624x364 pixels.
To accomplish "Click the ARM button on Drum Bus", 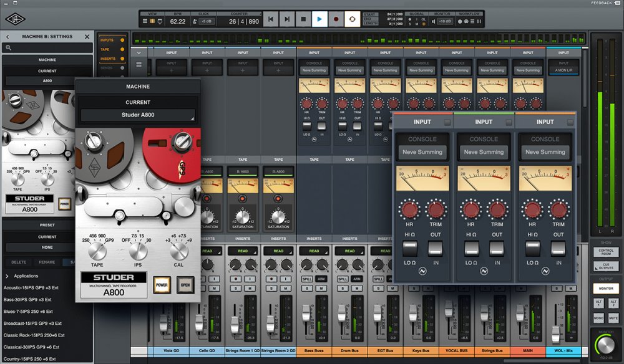I will pyautogui.click(x=357, y=279).
